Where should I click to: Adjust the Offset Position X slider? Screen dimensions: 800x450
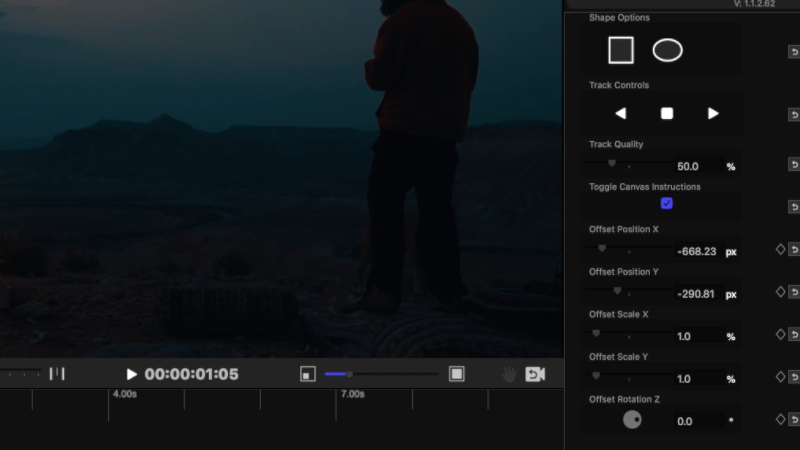(x=629, y=248)
